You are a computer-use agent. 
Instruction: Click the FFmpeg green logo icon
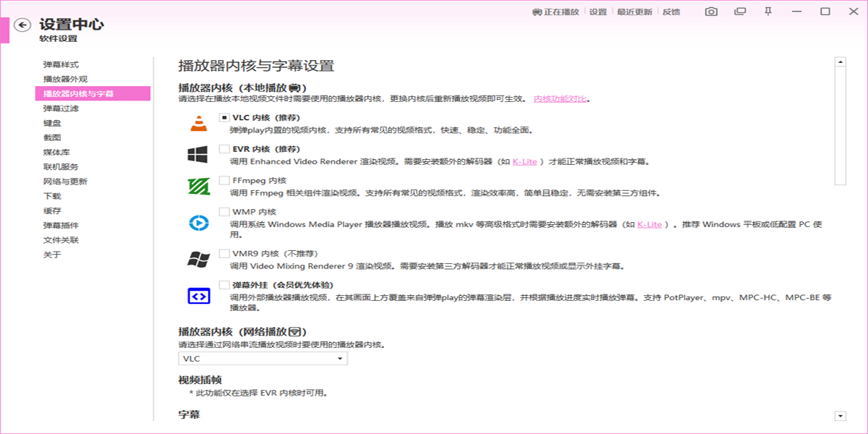[198, 187]
